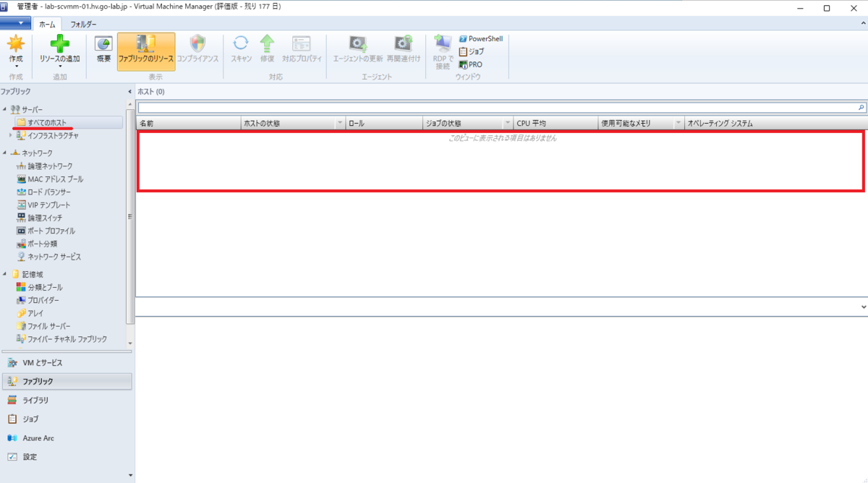Viewport: 868px width, 483px height.
Task: Click RDP で接続 ribbon icon
Action: coord(443,43)
